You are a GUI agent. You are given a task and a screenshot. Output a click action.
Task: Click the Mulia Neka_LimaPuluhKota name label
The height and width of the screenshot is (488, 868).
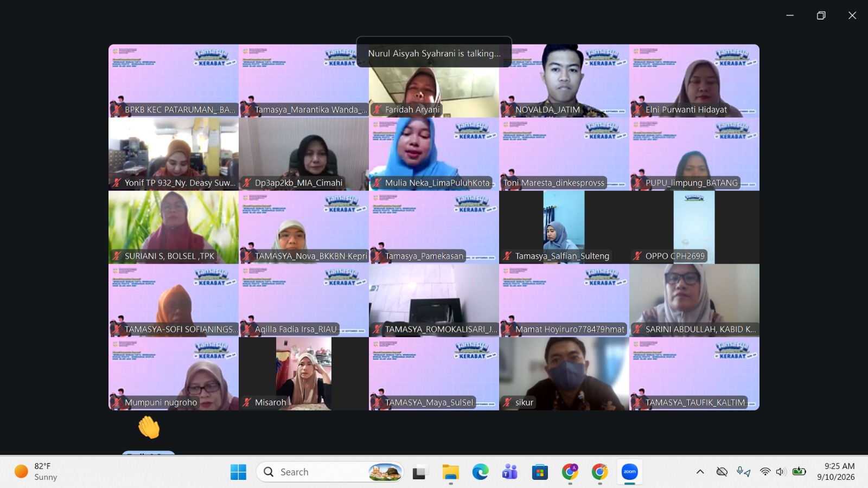pos(437,183)
